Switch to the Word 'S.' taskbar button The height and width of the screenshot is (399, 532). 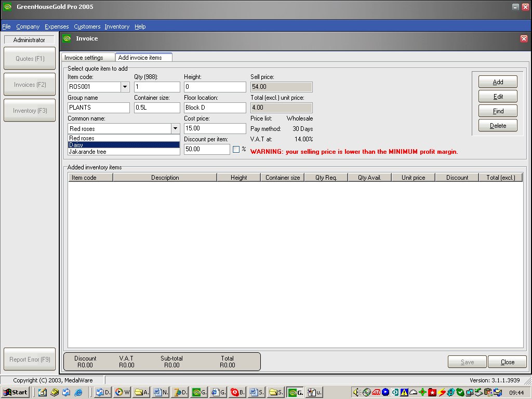[257, 392]
